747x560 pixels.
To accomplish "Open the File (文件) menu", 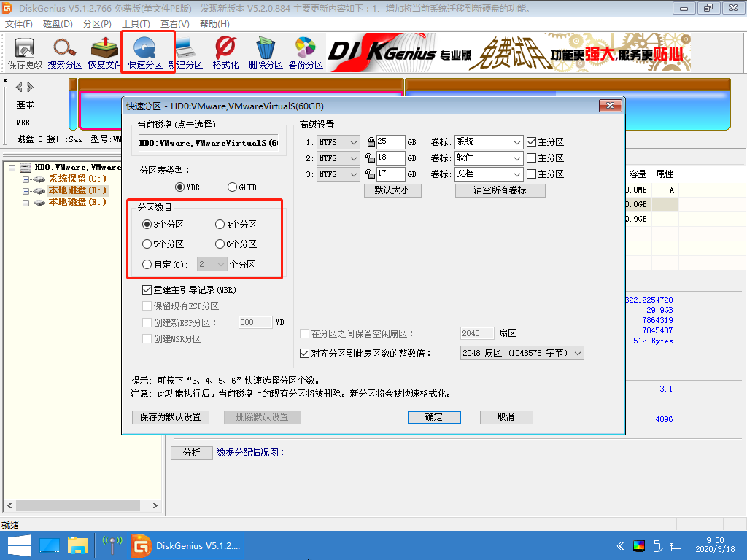I will click(19, 24).
